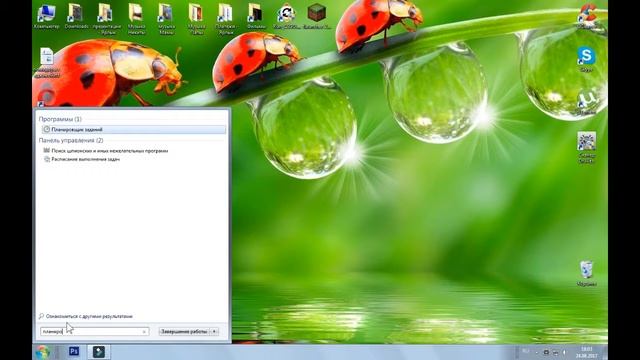Select Планировщик заданий program result
Screen dimensions: 640x360
click(134, 129)
